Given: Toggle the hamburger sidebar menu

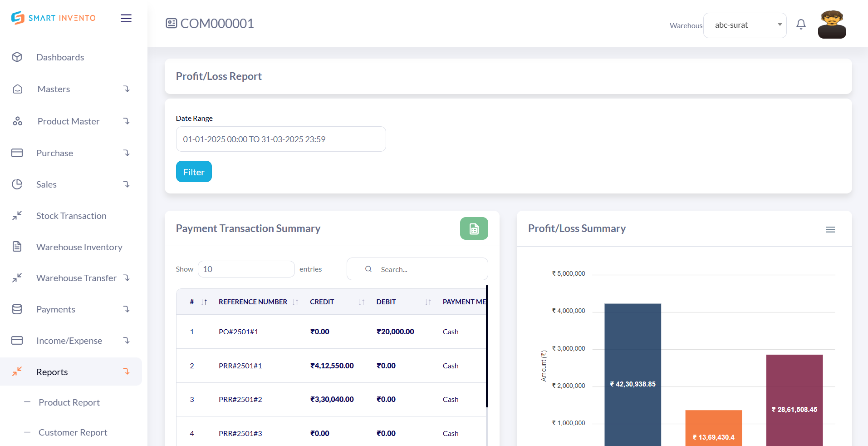Looking at the screenshot, I should [126, 18].
